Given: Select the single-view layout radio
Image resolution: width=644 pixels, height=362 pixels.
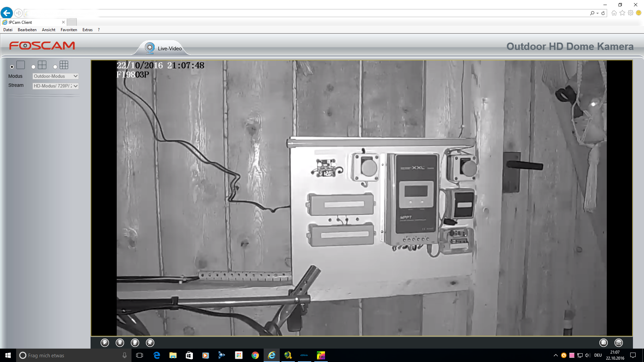Looking at the screenshot, I should (12, 67).
